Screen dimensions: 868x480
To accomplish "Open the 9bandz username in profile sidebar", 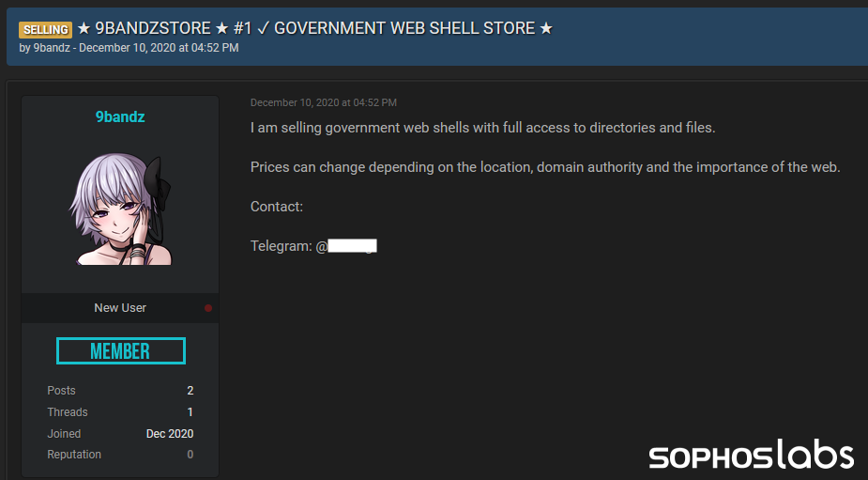I will tap(120, 117).
